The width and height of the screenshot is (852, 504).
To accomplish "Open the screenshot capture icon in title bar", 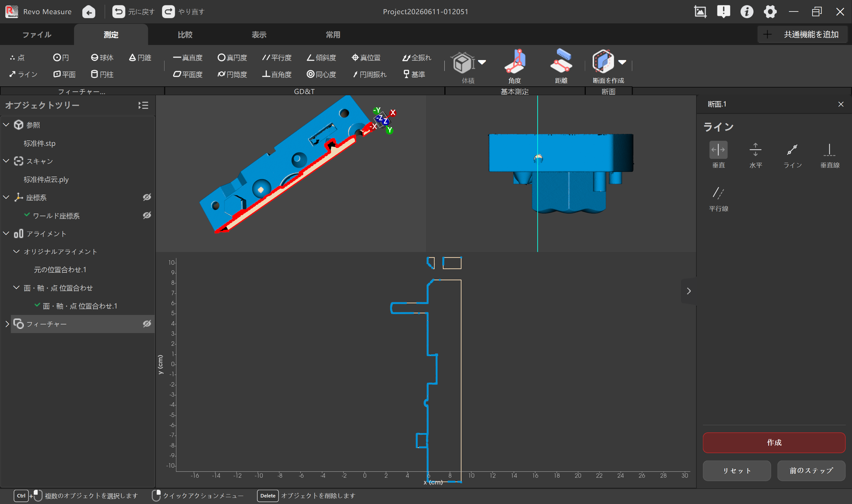I will 700,12.
